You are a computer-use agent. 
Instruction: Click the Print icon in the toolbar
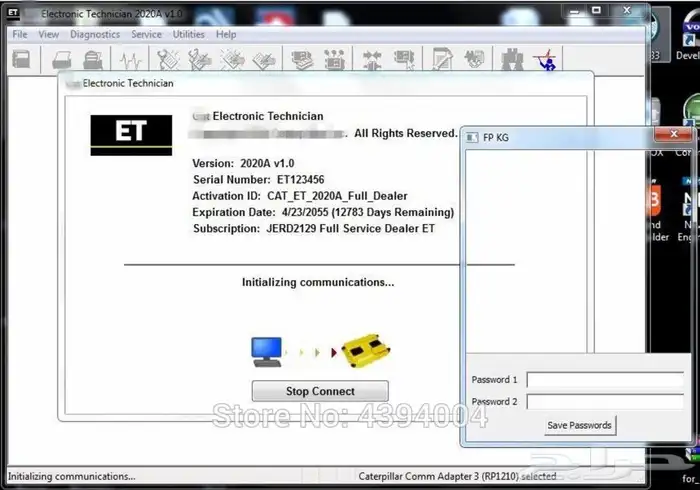pyautogui.click(x=60, y=60)
